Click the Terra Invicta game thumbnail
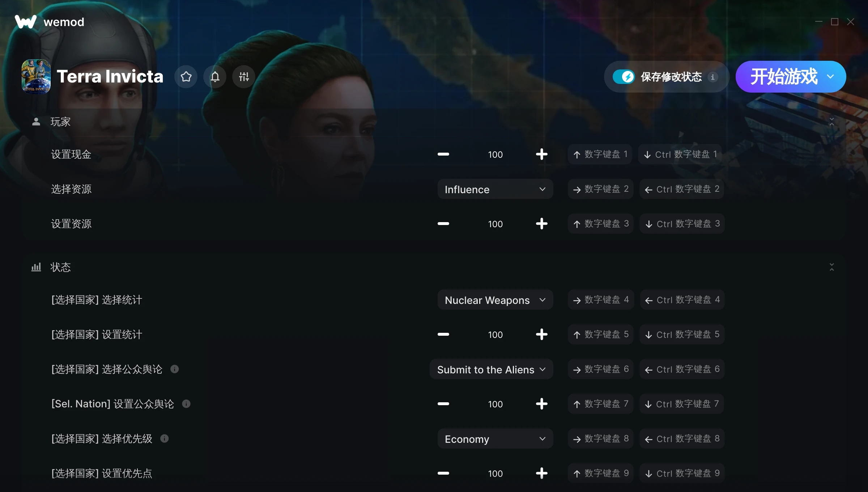This screenshot has height=492, width=868. (36, 77)
